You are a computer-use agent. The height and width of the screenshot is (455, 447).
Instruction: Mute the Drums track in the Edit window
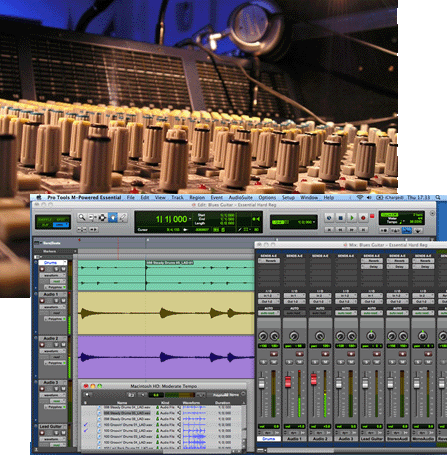(63, 269)
